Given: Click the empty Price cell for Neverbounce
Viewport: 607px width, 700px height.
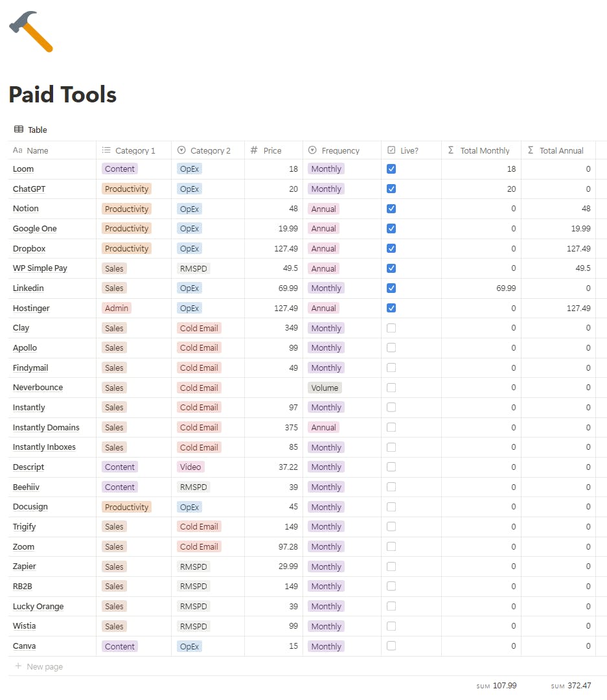Looking at the screenshot, I should click(273, 388).
